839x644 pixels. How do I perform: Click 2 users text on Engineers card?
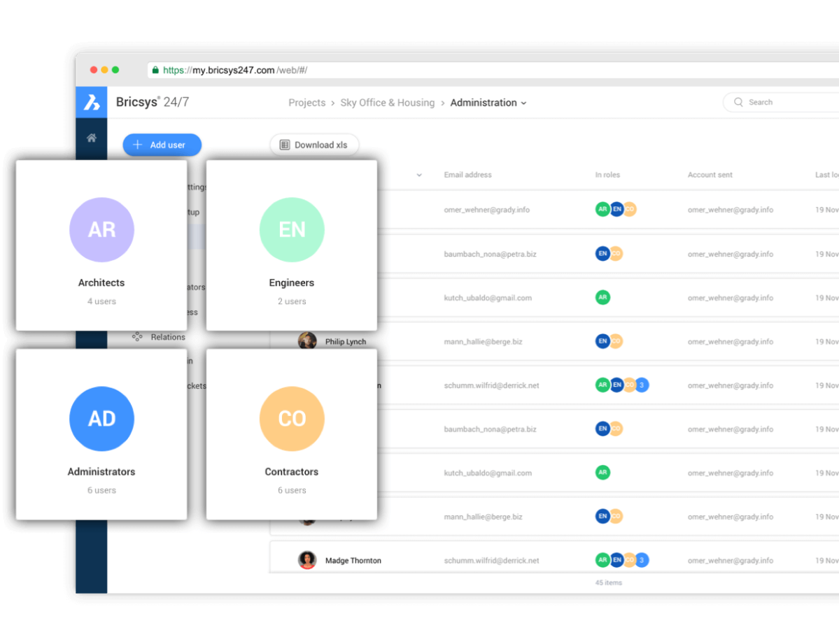point(292,301)
